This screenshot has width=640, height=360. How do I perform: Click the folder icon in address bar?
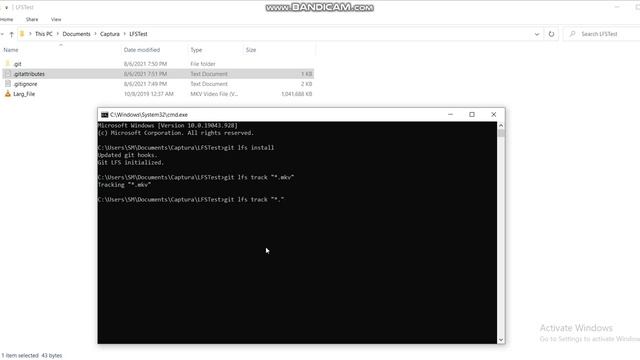coord(22,34)
